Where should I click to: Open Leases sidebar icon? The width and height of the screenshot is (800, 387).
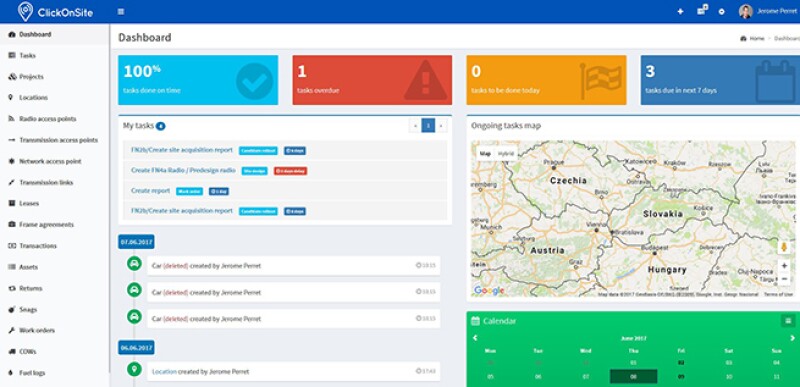(11, 203)
